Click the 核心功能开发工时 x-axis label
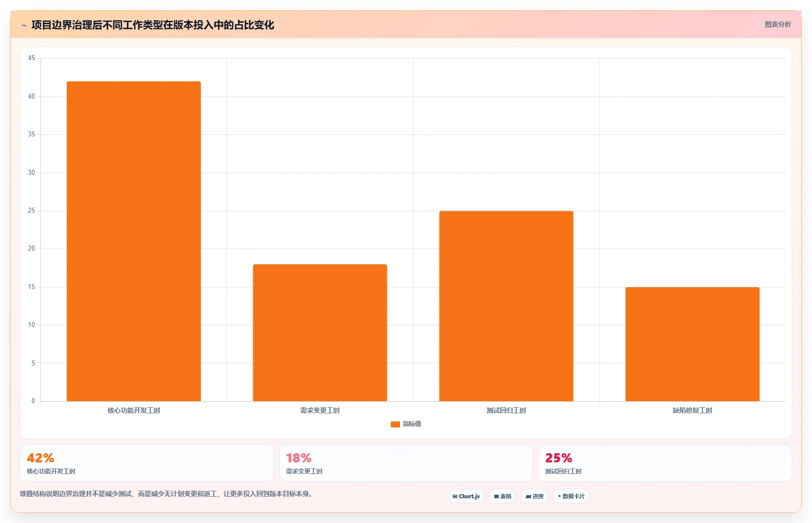Screen dimensions: 812x523 point(133,410)
